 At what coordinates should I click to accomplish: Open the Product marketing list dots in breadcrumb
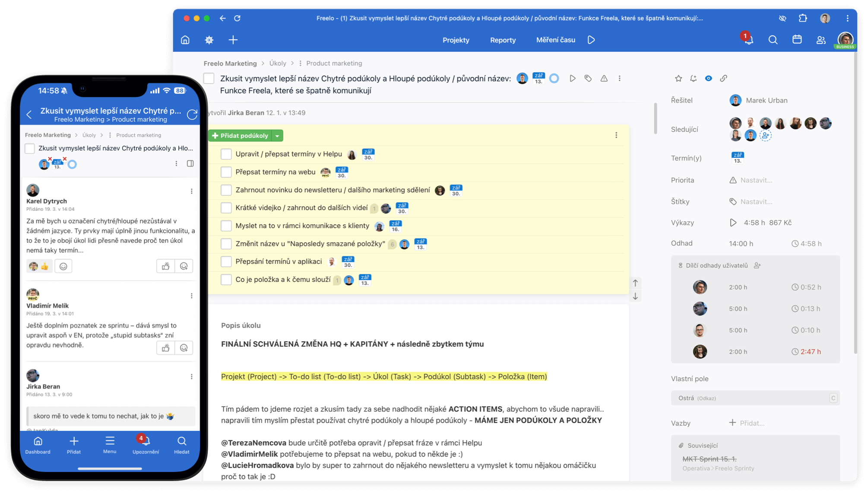pyautogui.click(x=300, y=63)
